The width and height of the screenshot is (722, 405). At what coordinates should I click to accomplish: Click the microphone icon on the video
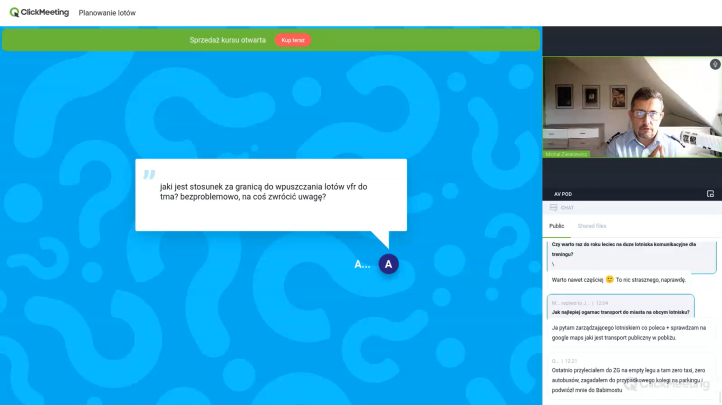coord(714,64)
